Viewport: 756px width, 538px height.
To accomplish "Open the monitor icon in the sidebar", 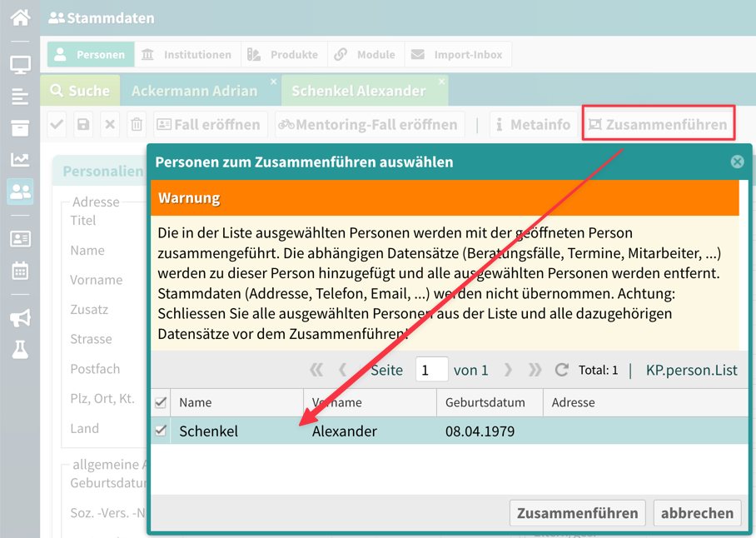I will click(20, 65).
